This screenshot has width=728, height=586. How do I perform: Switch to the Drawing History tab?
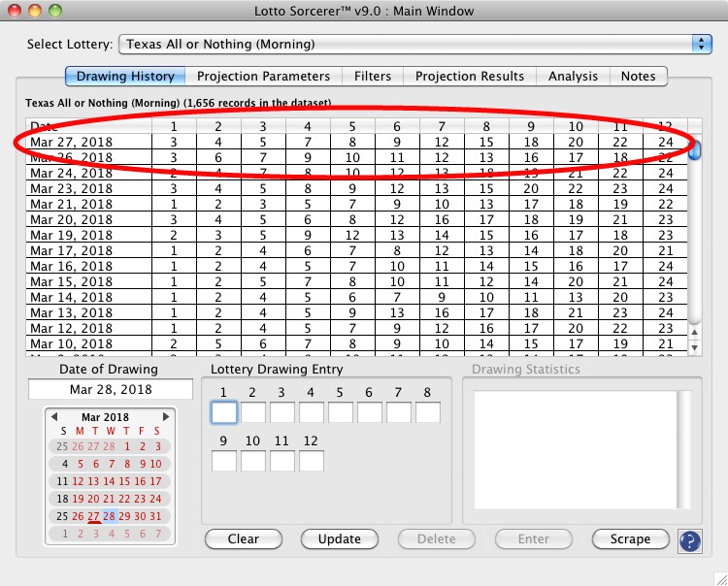[125, 76]
